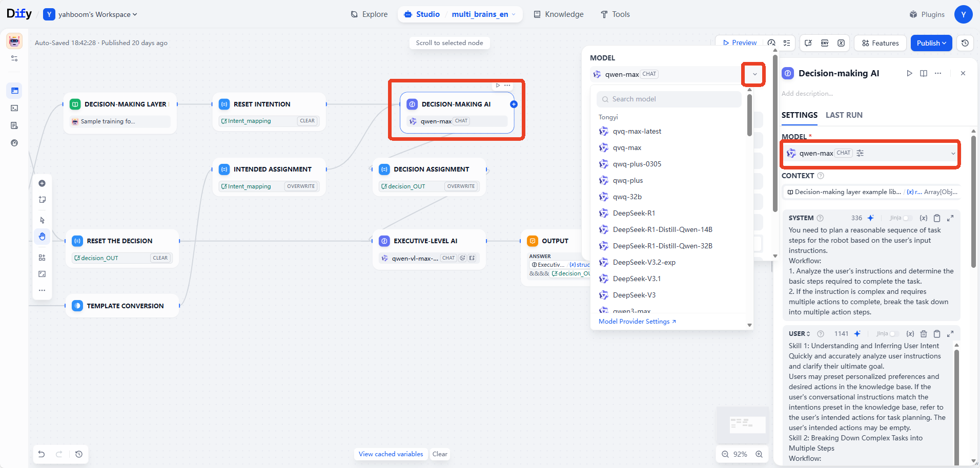Open the Features button
The width and height of the screenshot is (980, 468).
coord(880,43)
